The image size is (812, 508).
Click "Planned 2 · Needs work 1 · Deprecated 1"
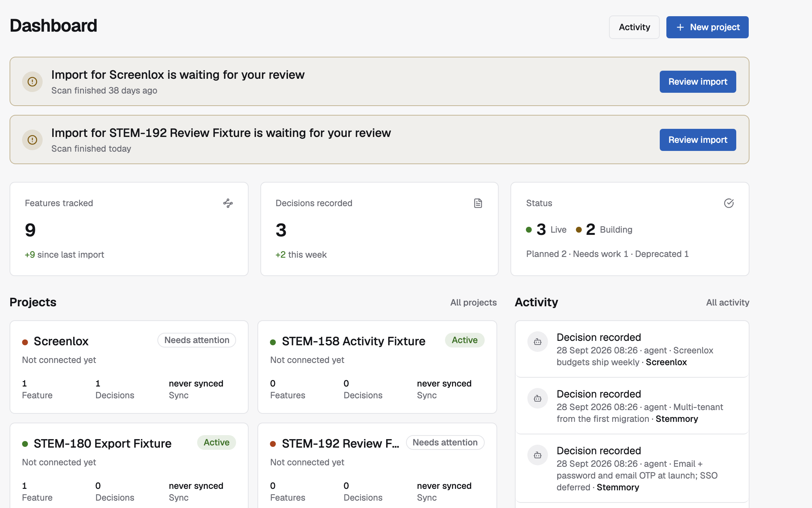tap(608, 254)
